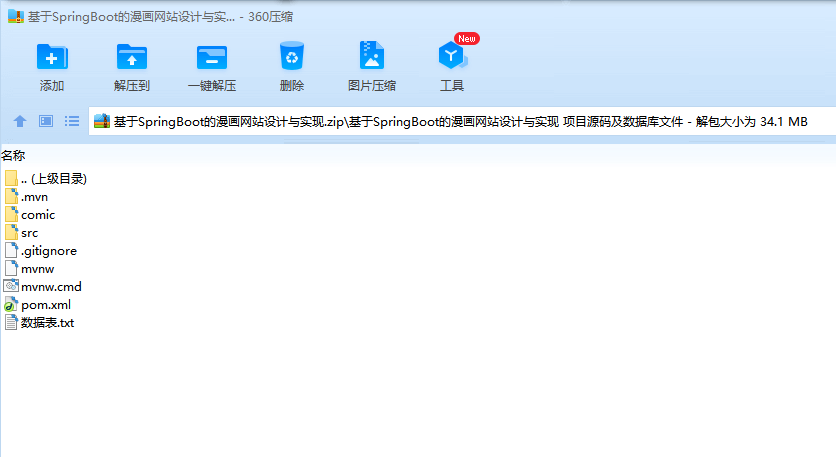Click the window title "基于SpringBoot的漫画网站设计与实..."
Viewport: 836px width, 457px height.
coord(131,17)
